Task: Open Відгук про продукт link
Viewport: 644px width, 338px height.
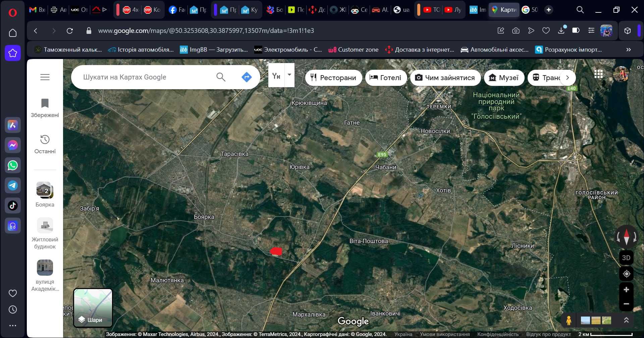Action: (548, 334)
